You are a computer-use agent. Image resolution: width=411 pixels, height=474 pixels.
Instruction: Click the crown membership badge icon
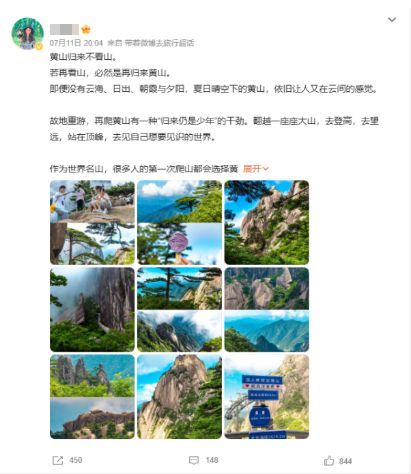pos(86,30)
